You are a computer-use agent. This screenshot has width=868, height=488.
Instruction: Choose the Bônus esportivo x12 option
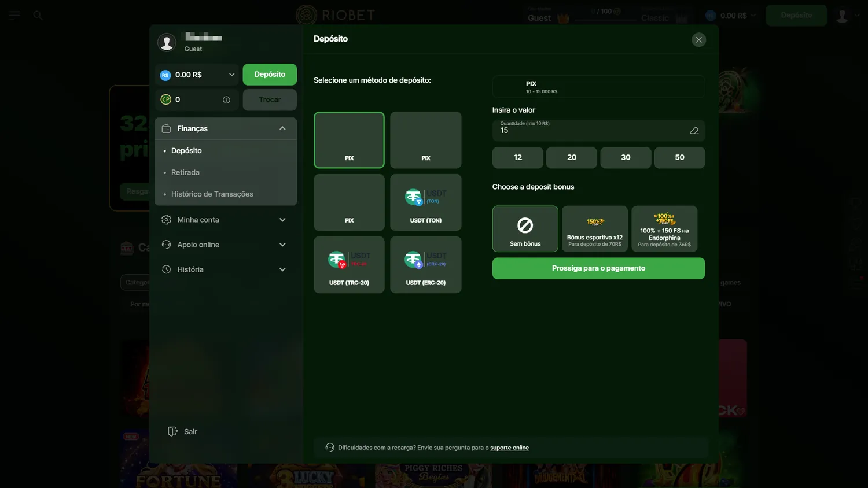595,229
